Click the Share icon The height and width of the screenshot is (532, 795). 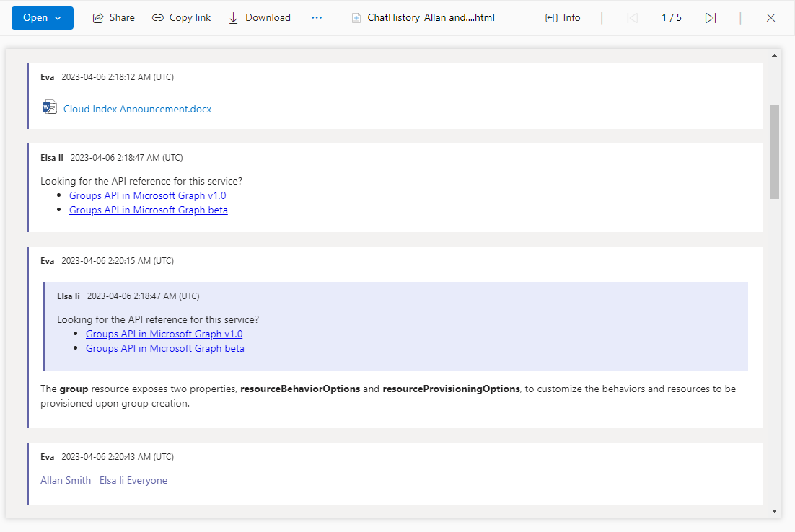98,18
